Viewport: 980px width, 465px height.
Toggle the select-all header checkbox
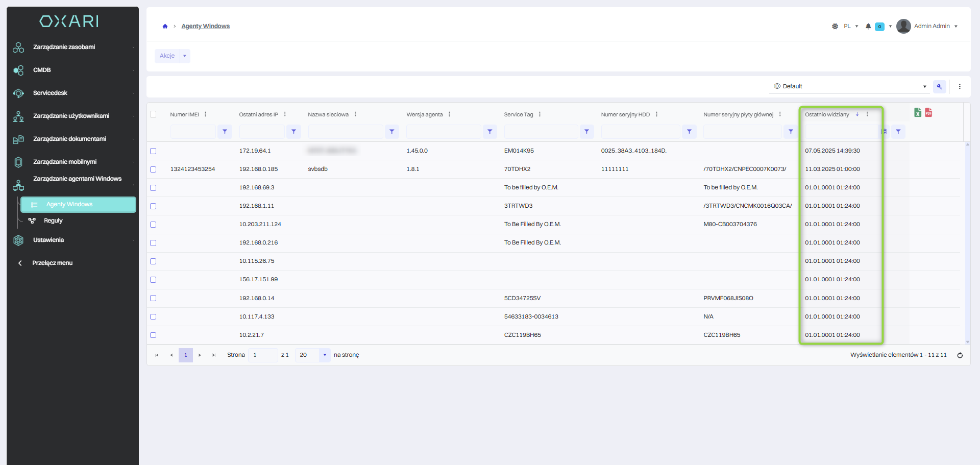(153, 114)
